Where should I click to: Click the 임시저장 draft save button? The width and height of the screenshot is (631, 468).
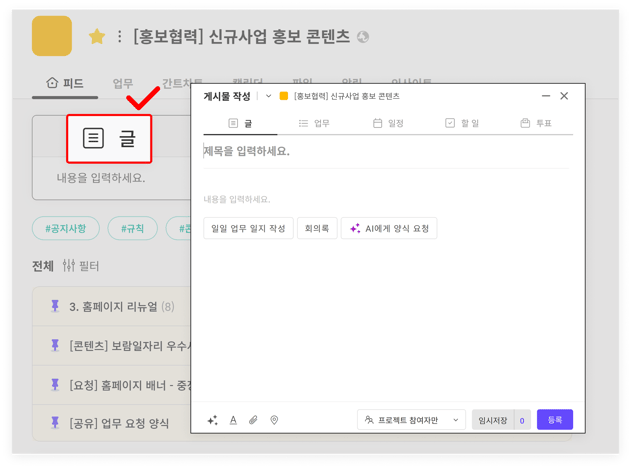click(500, 420)
